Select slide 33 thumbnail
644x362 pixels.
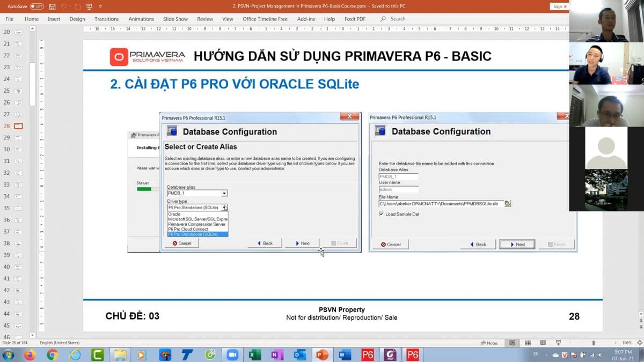(18, 184)
